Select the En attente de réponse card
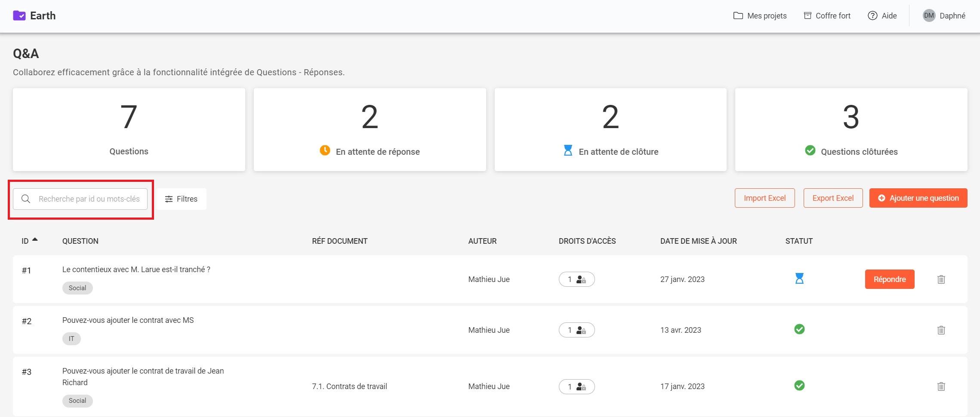980x417 pixels. click(x=370, y=129)
